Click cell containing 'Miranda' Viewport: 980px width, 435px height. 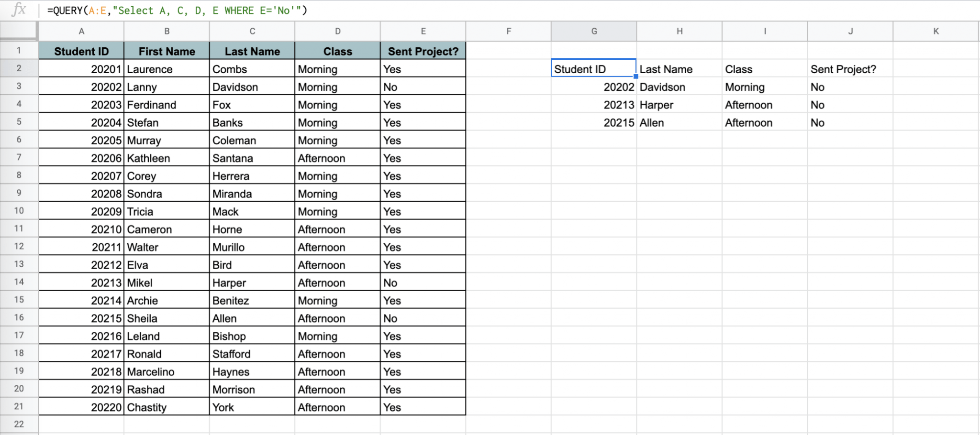(x=252, y=194)
